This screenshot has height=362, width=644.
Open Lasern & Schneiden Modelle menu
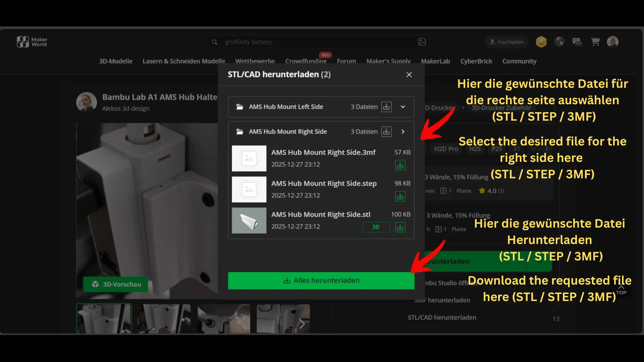(x=184, y=61)
